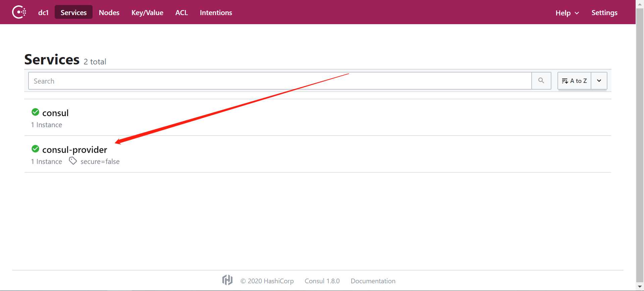Click the "2 total" count text
This screenshot has height=291, width=644.
(x=95, y=62)
